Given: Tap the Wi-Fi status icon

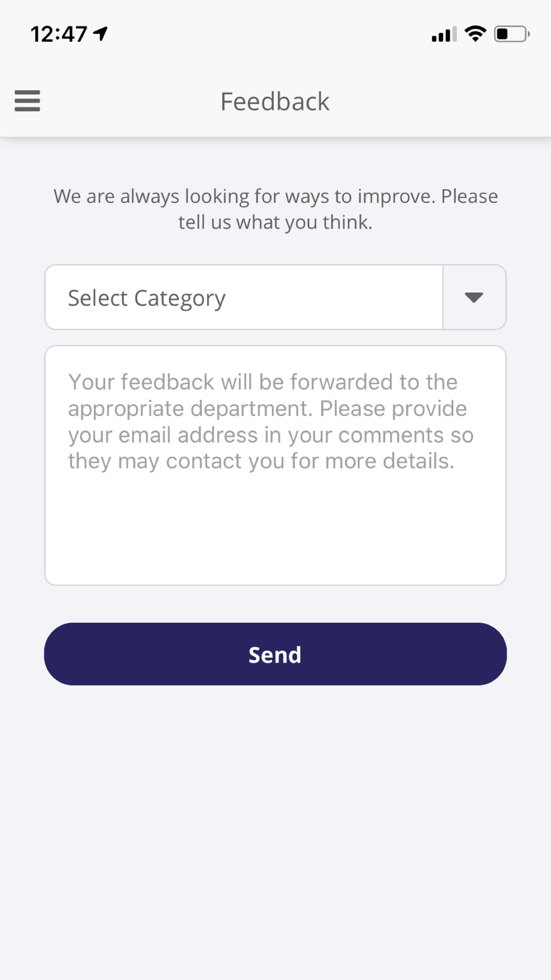Looking at the screenshot, I should point(476,34).
